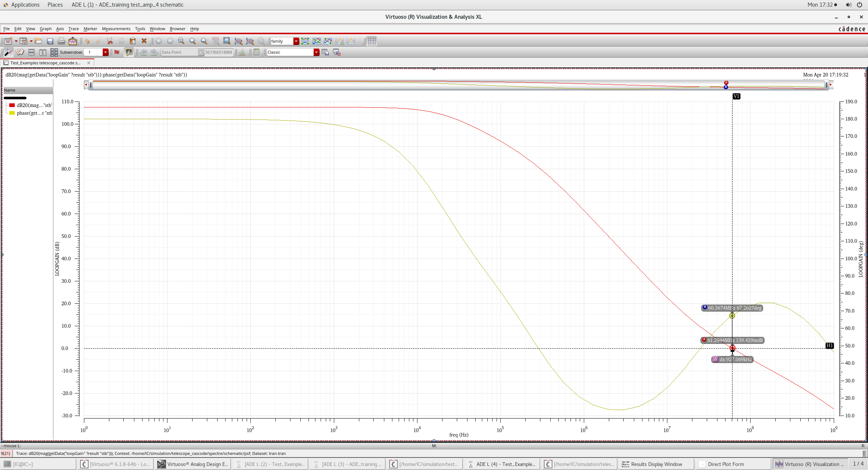This screenshot has height=470, width=868.
Task: Click the V1 vertical marker label
Action: click(736, 96)
